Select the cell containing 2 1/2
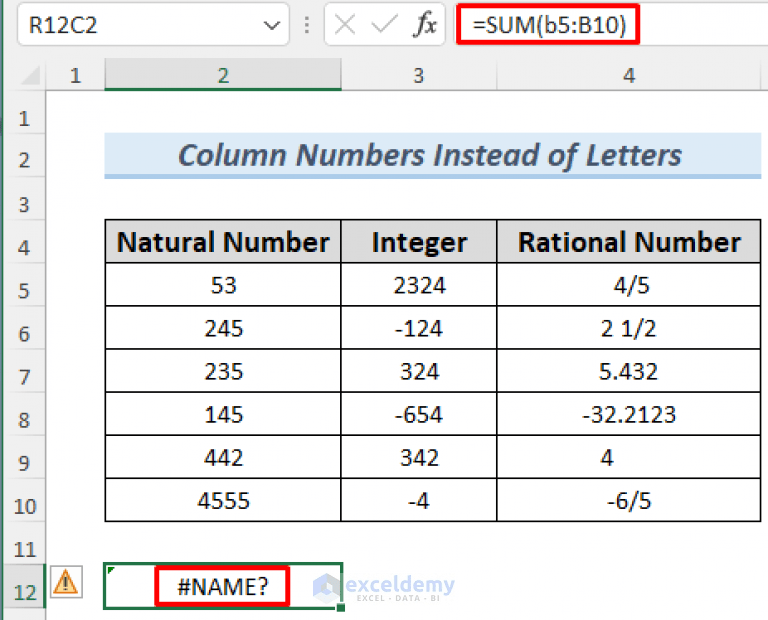 coord(629,328)
